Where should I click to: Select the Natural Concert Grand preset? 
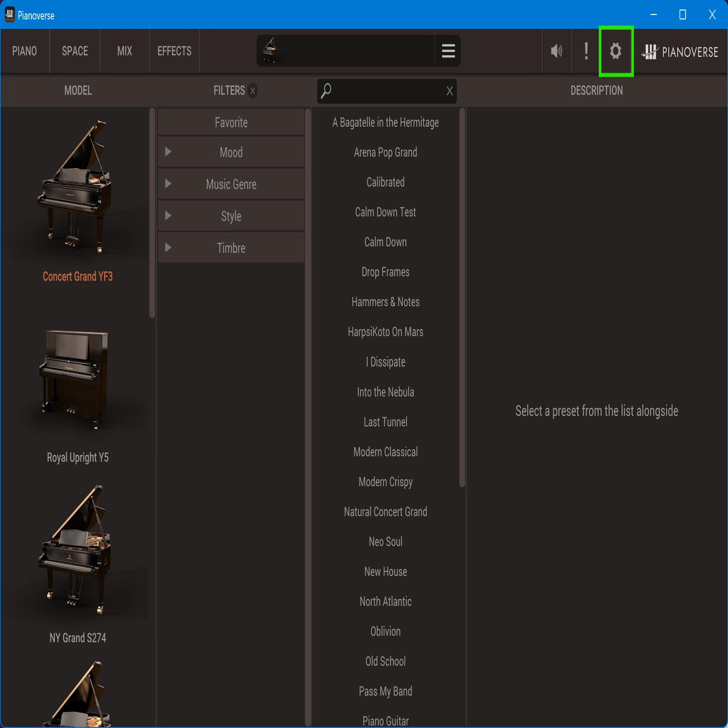(x=385, y=512)
